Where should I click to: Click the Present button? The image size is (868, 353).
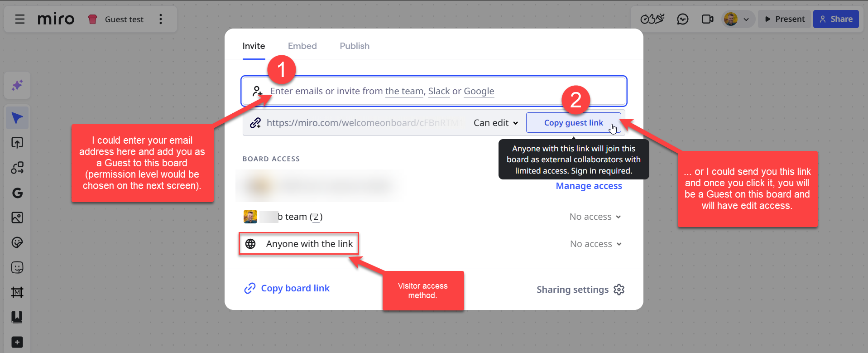pos(785,19)
